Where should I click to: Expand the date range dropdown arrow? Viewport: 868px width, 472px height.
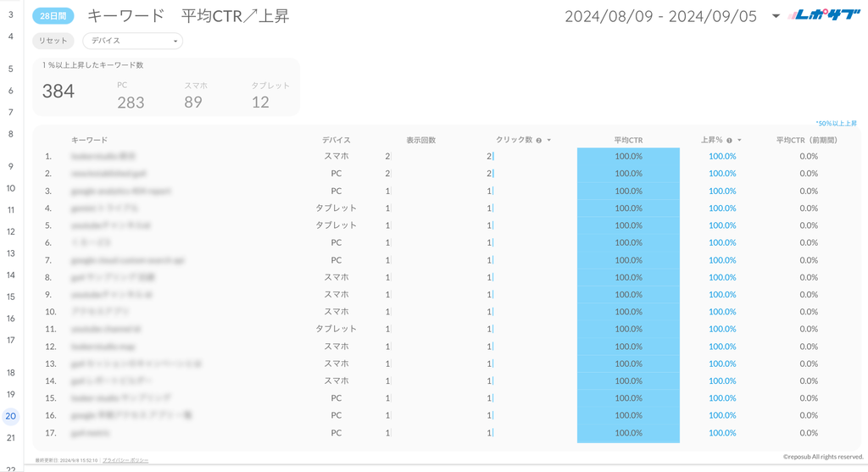click(x=776, y=16)
